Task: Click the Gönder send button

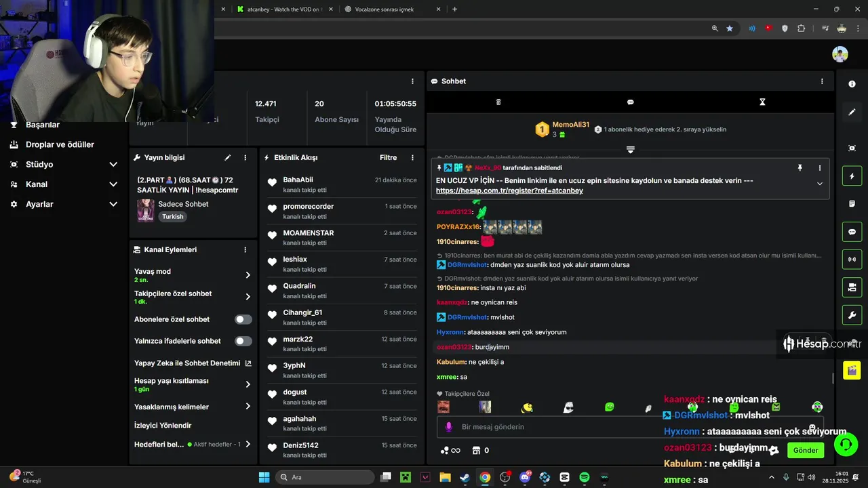Action: (x=806, y=450)
